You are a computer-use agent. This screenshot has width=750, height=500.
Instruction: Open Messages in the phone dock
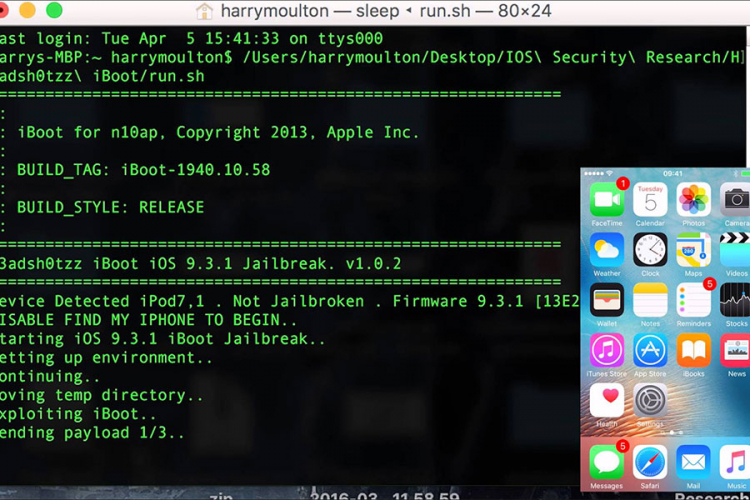pyautogui.click(x=607, y=462)
